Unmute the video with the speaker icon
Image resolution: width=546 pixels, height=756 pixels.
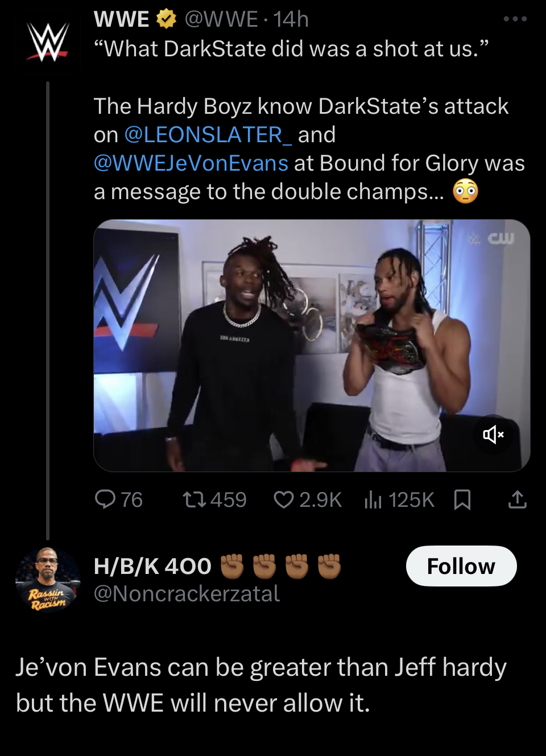click(x=493, y=435)
